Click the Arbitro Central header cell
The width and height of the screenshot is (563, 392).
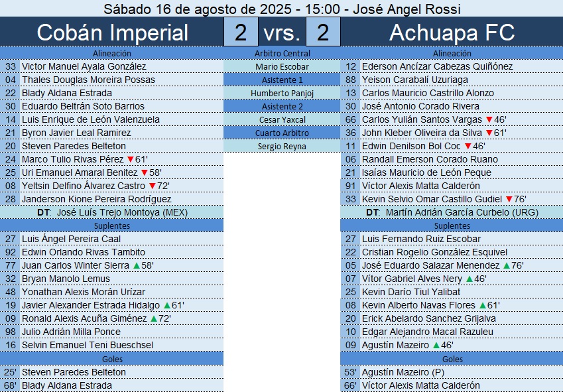(x=282, y=53)
